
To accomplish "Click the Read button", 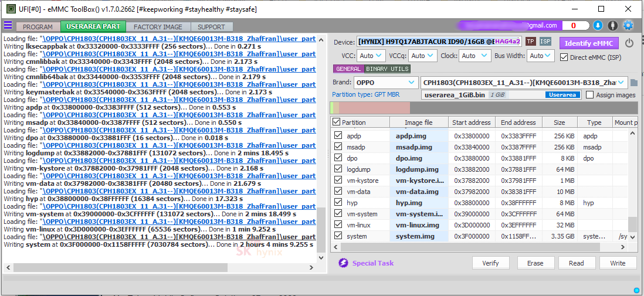I will (x=577, y=263).
